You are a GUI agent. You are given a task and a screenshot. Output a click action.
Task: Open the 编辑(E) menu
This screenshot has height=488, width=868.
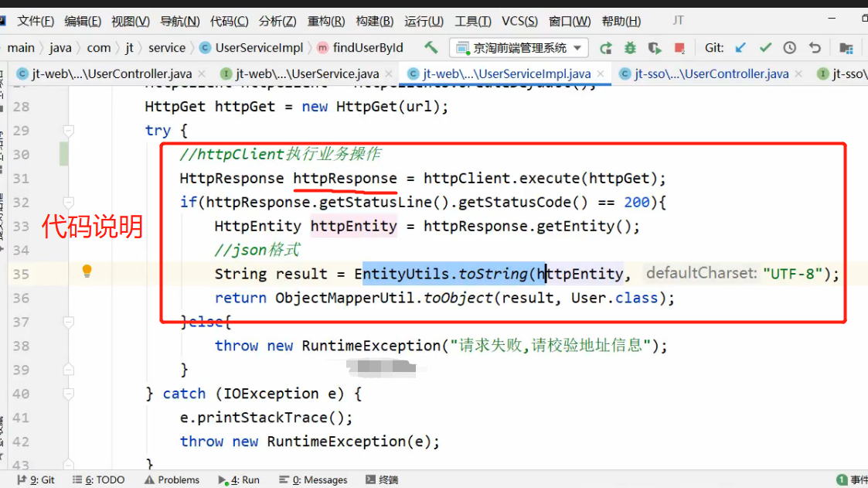(x=83, y=21)
